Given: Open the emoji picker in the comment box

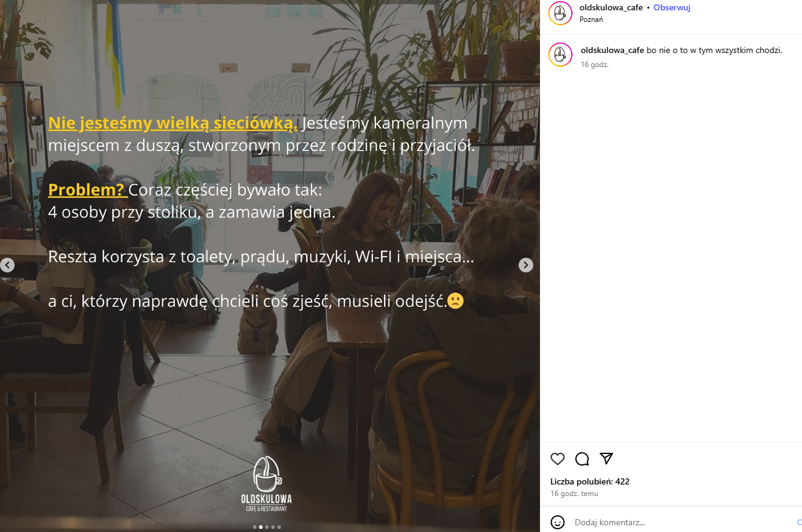Looking at the screenshot, I should (558, 522).
